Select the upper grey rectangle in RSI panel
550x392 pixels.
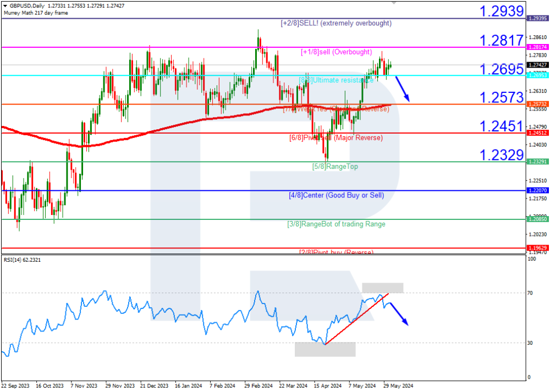point(382,288)
